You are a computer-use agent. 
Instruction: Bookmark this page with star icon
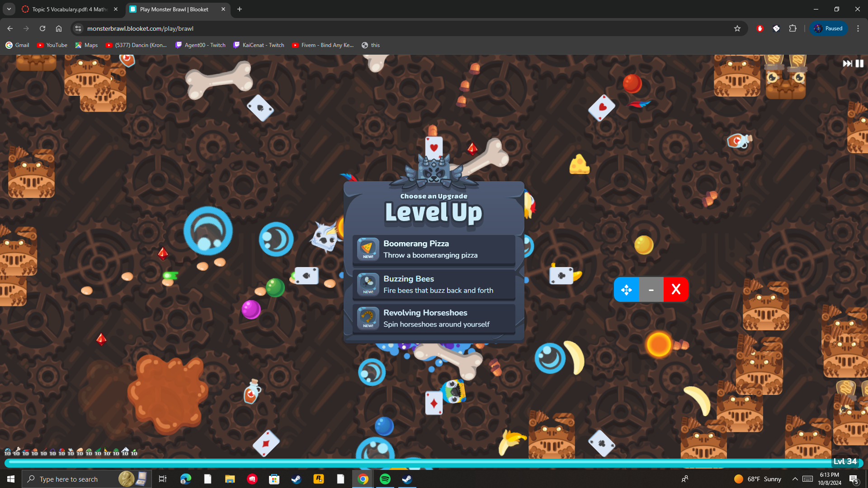tap(737, 28)
